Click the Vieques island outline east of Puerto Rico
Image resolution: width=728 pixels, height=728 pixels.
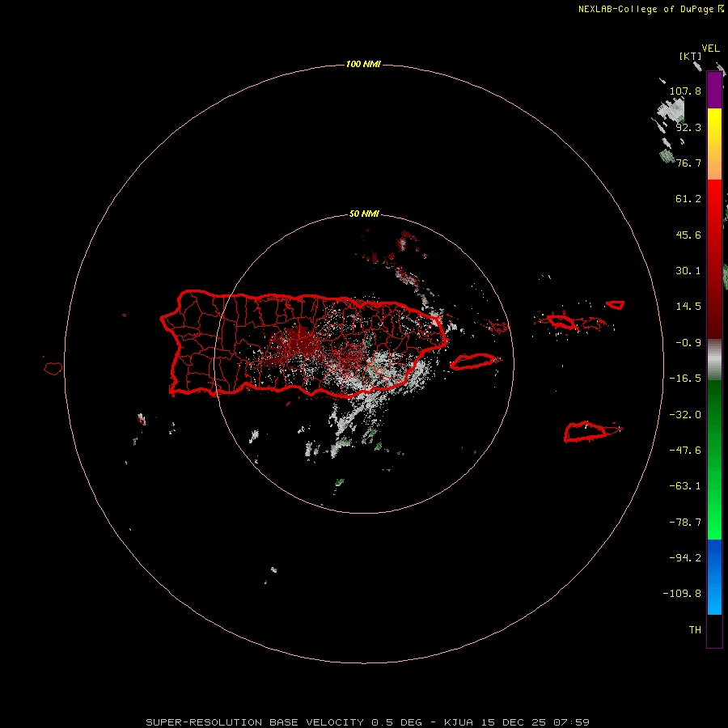click(472, 362)
